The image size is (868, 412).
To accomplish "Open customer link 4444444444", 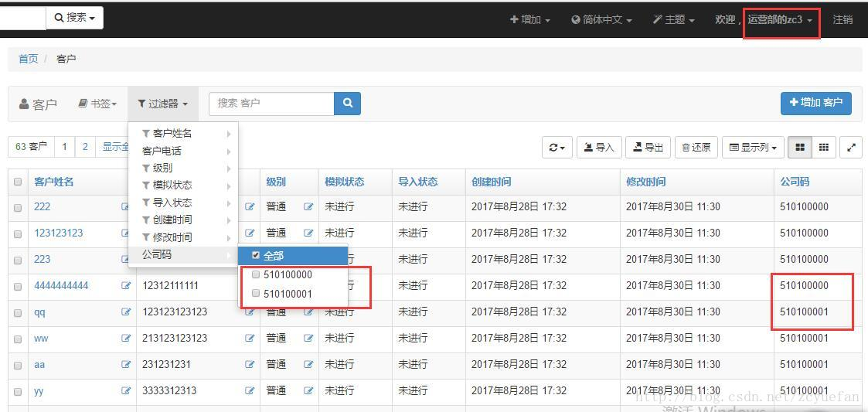I will click(61, 286).
